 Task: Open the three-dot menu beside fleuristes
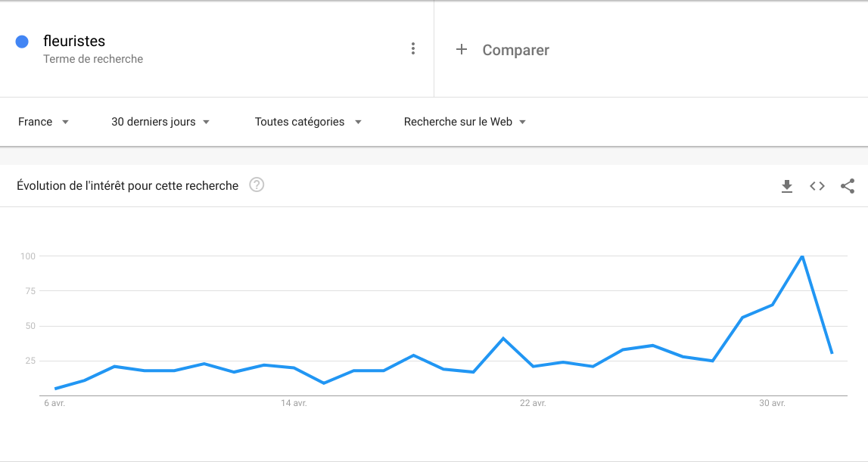(x=412, y=48)
